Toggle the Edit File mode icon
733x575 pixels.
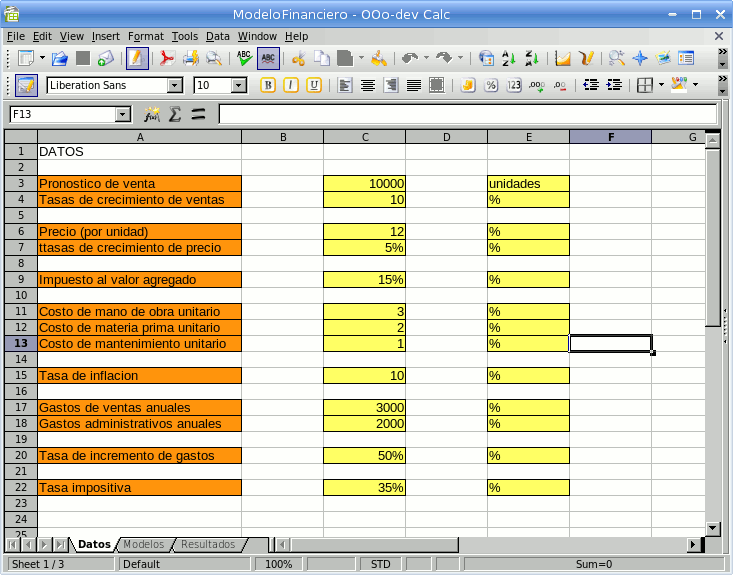tap(137, 58)
